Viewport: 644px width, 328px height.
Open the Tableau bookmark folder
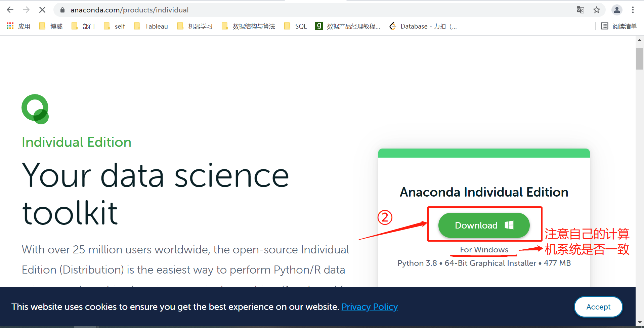[x=151, y=26]
